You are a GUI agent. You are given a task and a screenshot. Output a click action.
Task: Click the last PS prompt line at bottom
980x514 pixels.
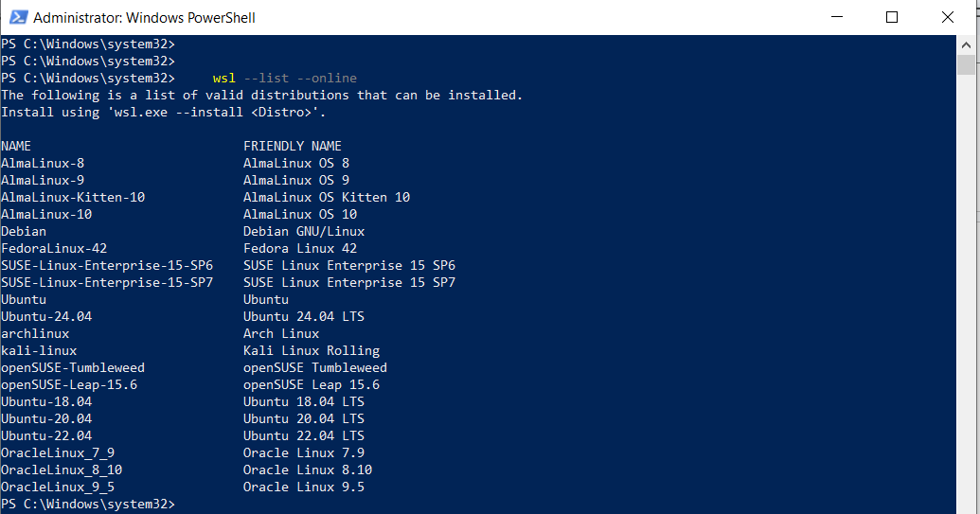coord(88,504)
